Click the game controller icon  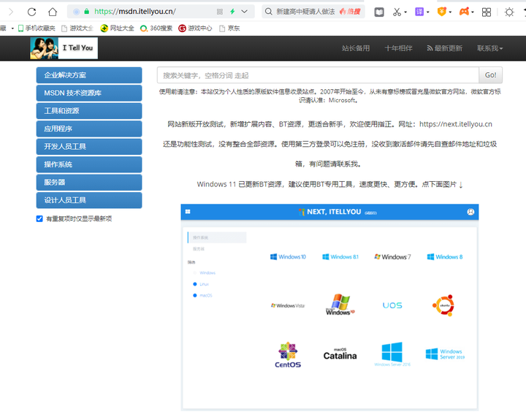coord(465,12)
